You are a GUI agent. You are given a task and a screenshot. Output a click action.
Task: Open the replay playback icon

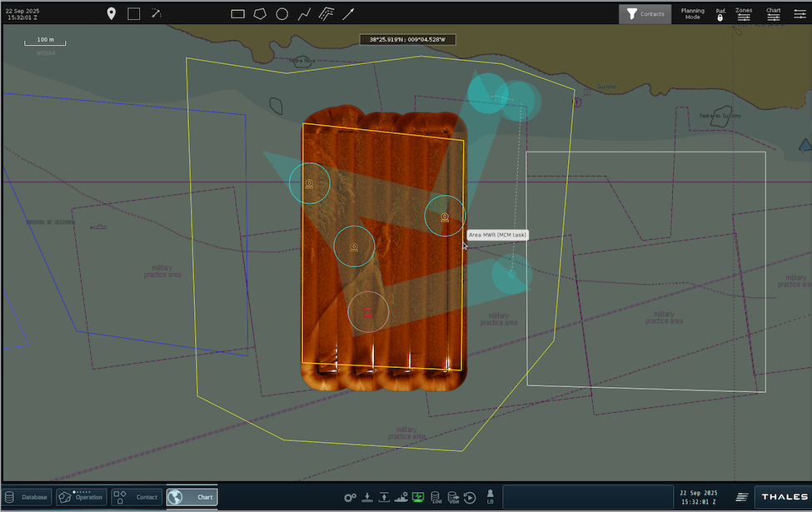point(470,497)
